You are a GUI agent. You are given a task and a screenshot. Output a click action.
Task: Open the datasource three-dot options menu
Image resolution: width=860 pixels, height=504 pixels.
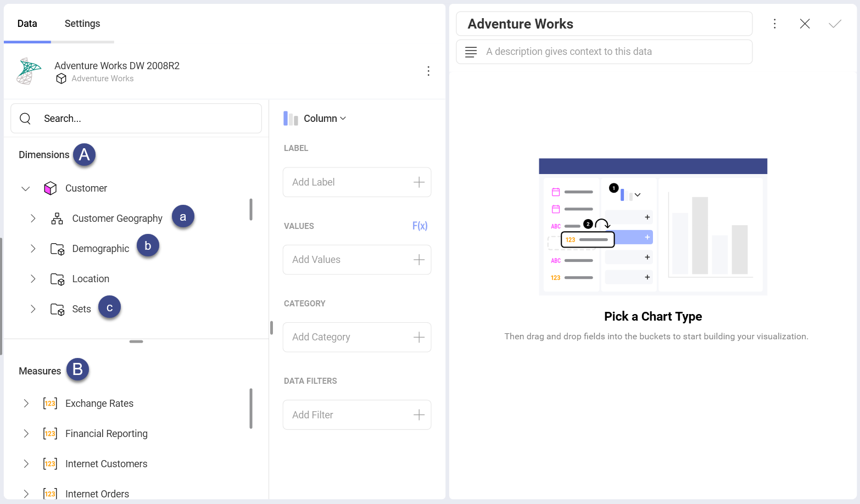pos(428,71)
